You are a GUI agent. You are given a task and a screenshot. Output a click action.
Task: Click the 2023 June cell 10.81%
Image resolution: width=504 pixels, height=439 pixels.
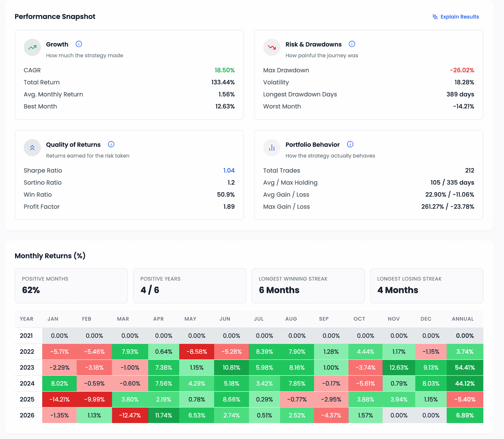pos(232,368)
